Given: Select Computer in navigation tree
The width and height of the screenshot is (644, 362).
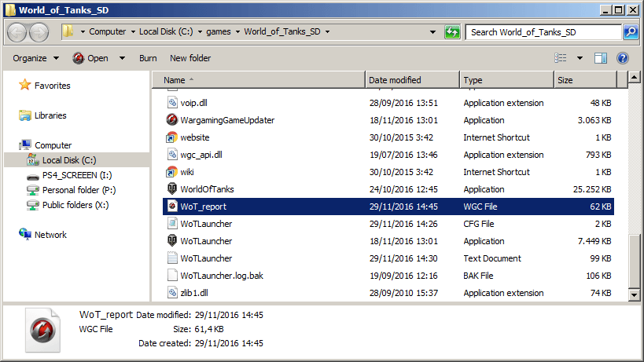Looking at the screenshot, I should pos(53,145).
